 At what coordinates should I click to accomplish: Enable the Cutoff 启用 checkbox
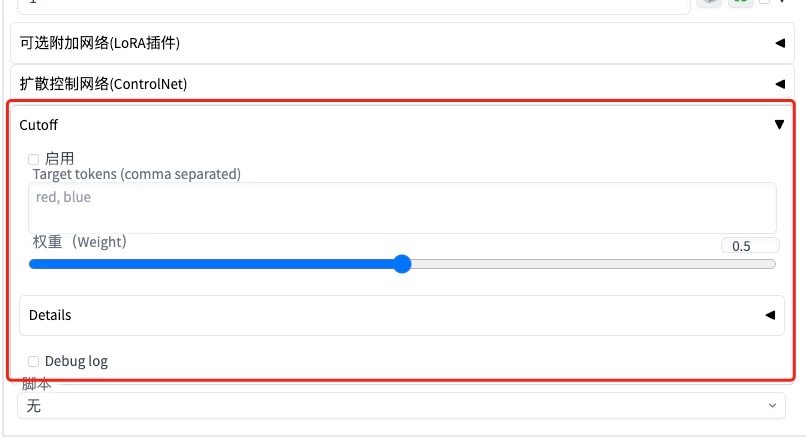[x=34, y=159]
